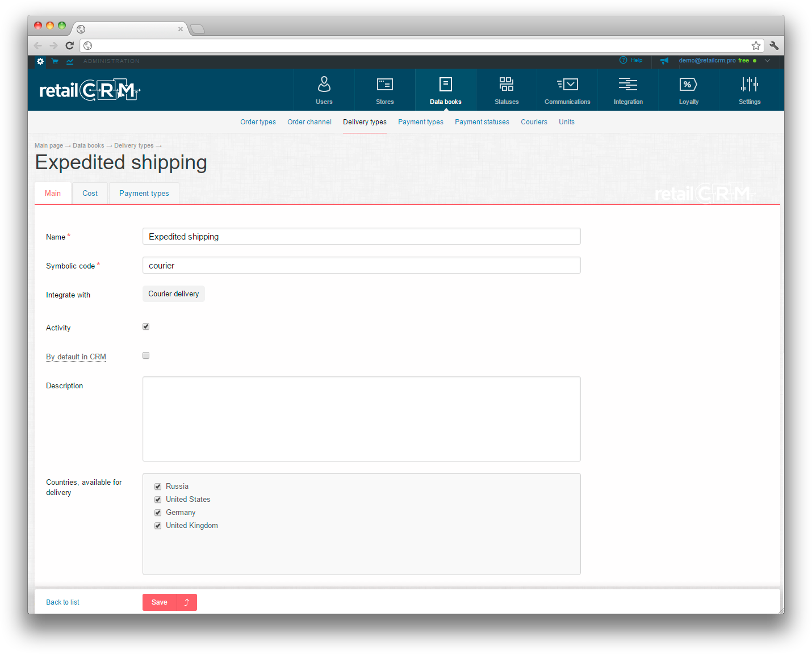The height and width of the screenshot is (654, 812).
Task: Close the browser tab with the x
Action: point(181,29)
